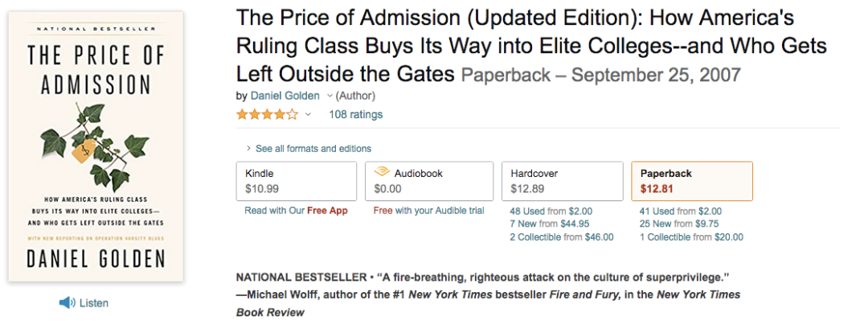Select the Paperback format at $12.81

coord(692,181)
